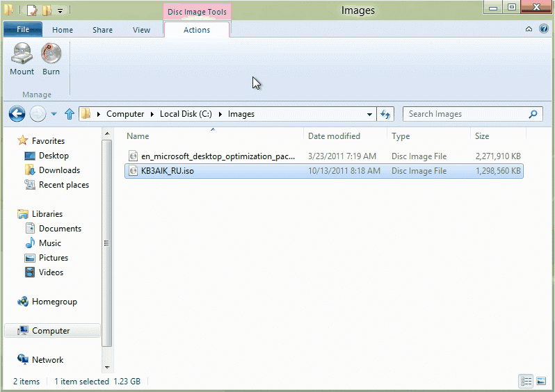Screen dimensions: 555x392
Task: Open the Pictures library
Action: pyautogui.click(x=54, y=258)
